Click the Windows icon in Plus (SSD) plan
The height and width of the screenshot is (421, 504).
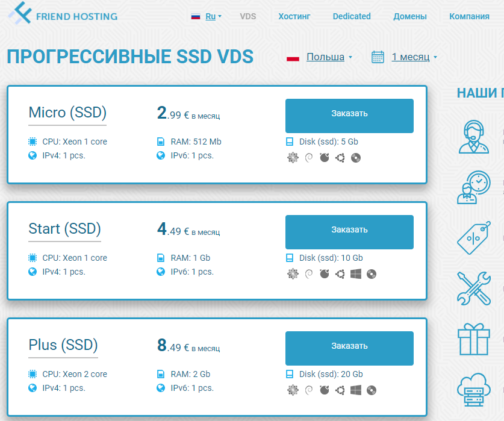point(356,390)
